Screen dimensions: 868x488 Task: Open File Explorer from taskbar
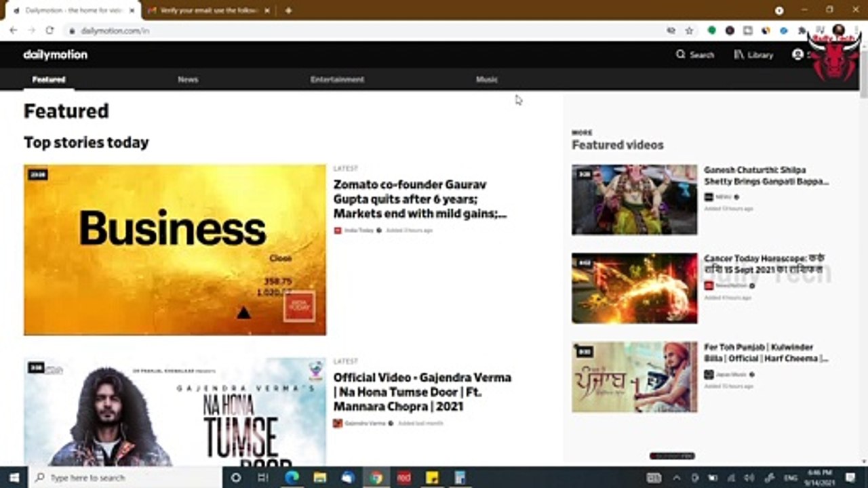[319, 478]
